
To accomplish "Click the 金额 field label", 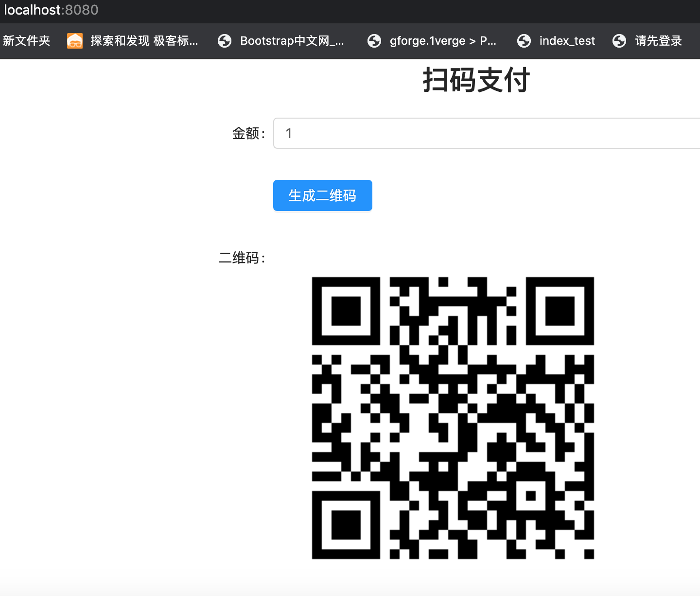I will (x=248, y=133).
